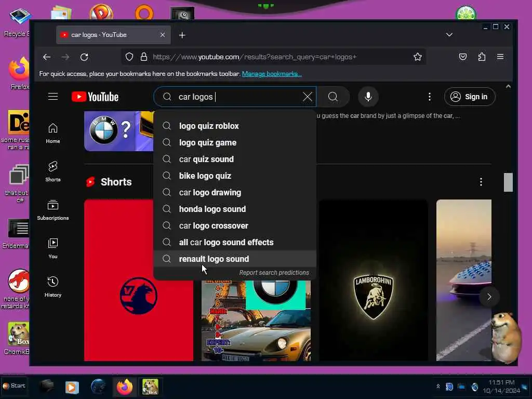Image resolution: width=532 pixels, height=399 pixels.
Task: Open the Lamborghini logo Short
Action: click(x=374, y=280)
